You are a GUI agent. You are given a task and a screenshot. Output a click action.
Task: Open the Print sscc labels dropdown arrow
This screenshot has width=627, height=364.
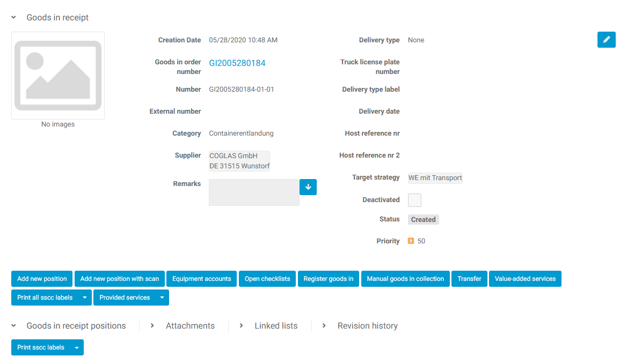77,347
